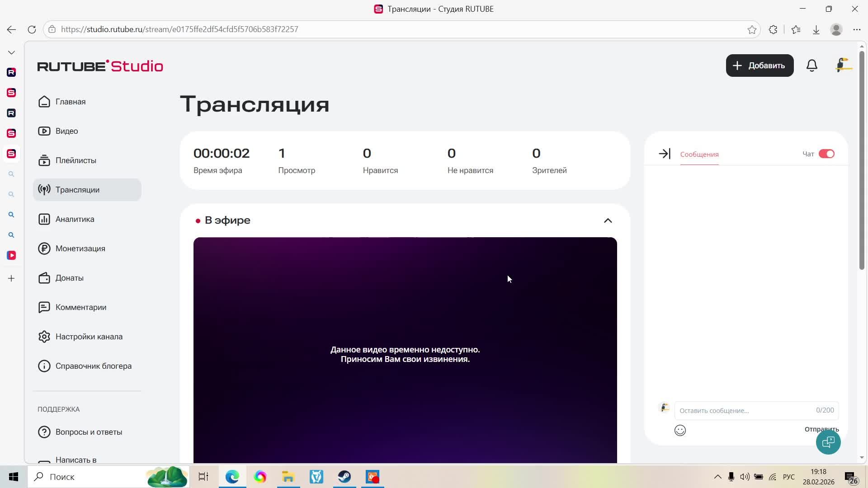Collapse the В эфире section chevron
The width and height of the screenshot is (868, 488).
[608, 221]
